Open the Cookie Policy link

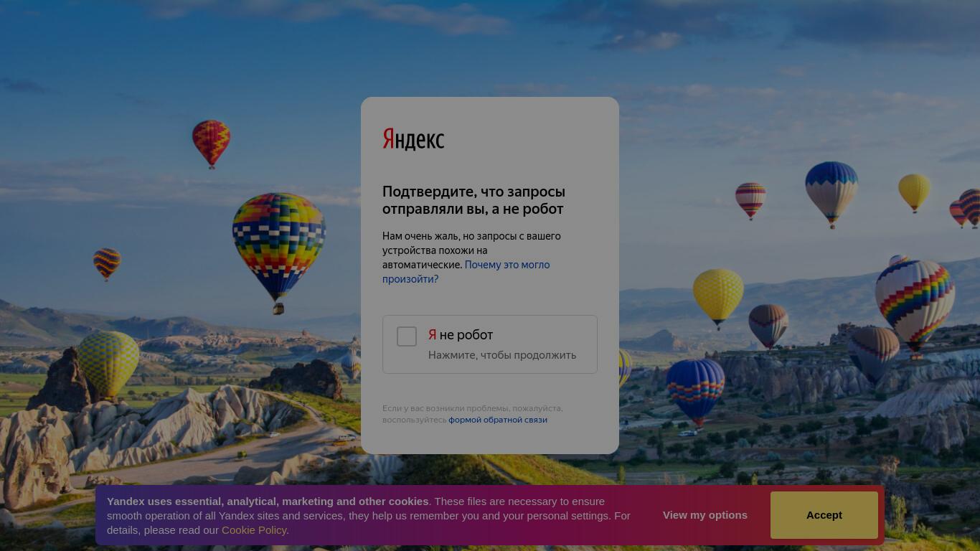[x=254, y=530]
